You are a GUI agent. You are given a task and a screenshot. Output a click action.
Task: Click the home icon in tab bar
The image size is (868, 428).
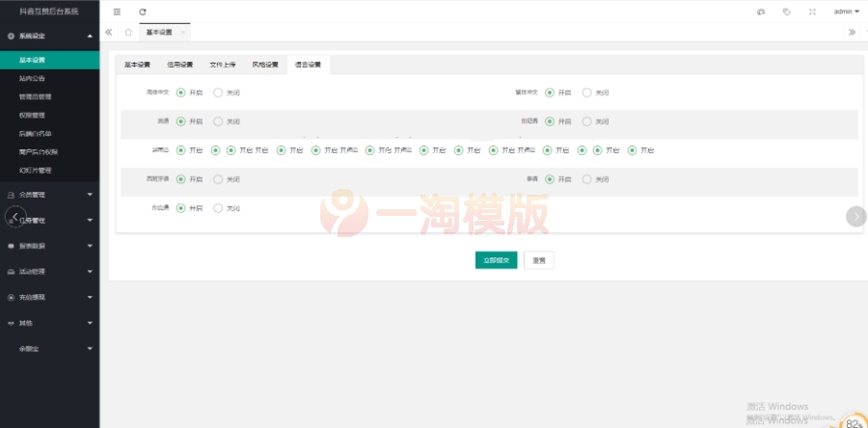128,32
